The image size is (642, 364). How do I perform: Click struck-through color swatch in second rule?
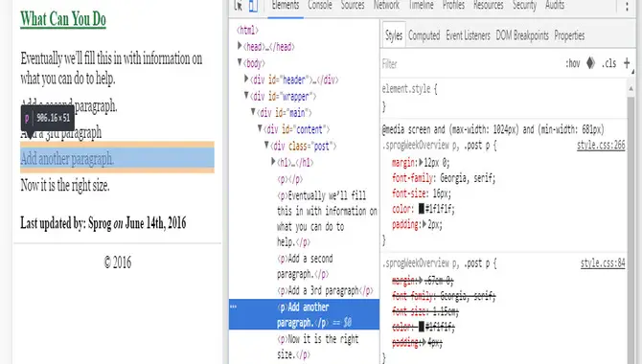click(422, 327)
